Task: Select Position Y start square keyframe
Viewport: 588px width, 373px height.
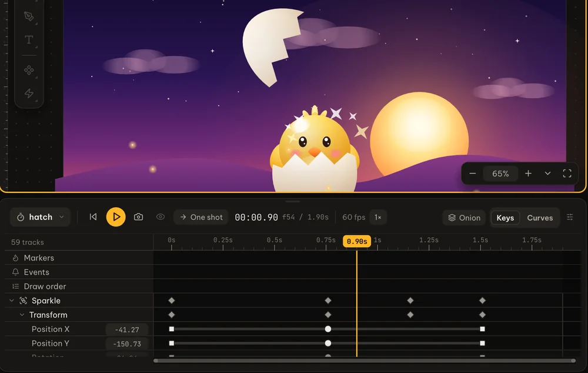Action: coord(171,344)
